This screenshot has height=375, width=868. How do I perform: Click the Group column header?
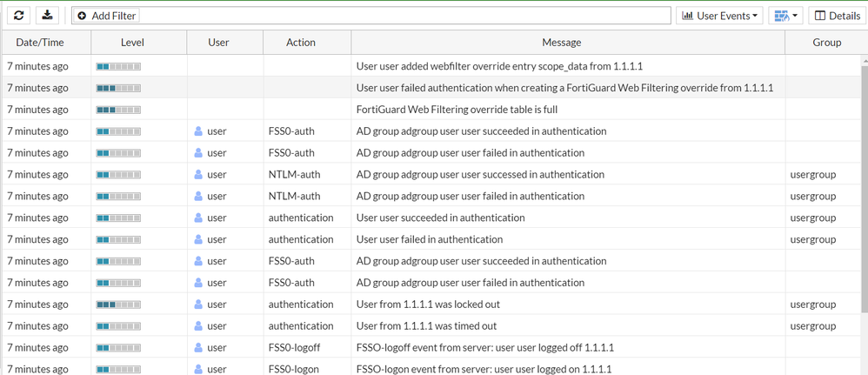(826, 42)
